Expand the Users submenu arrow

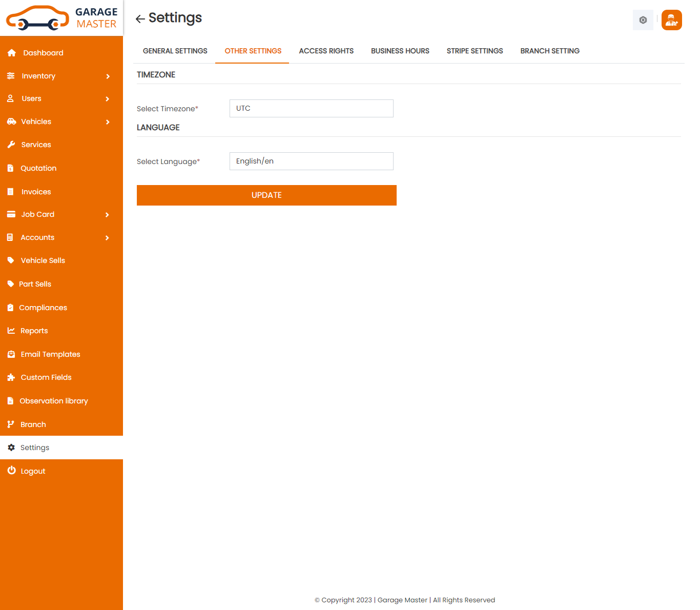tap(108, 99)
